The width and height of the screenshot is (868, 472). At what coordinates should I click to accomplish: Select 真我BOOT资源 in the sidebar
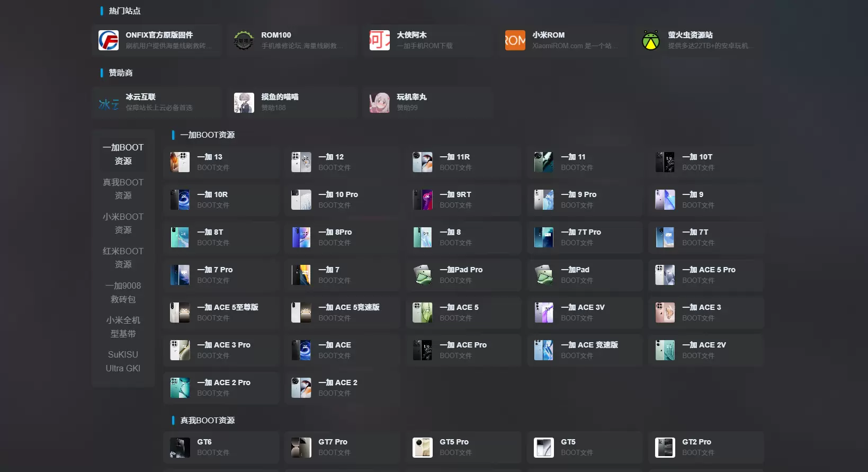tap(123, 189)
